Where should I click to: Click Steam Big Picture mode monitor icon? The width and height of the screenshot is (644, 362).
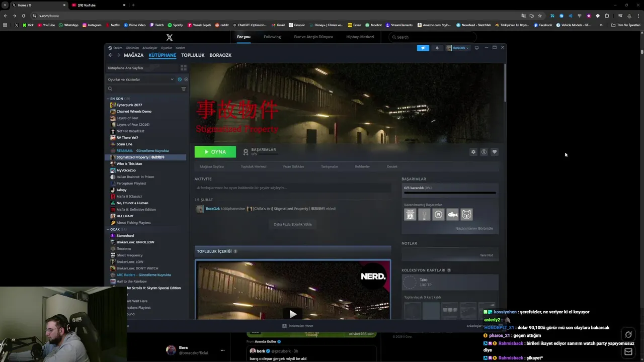coord(476,48)
